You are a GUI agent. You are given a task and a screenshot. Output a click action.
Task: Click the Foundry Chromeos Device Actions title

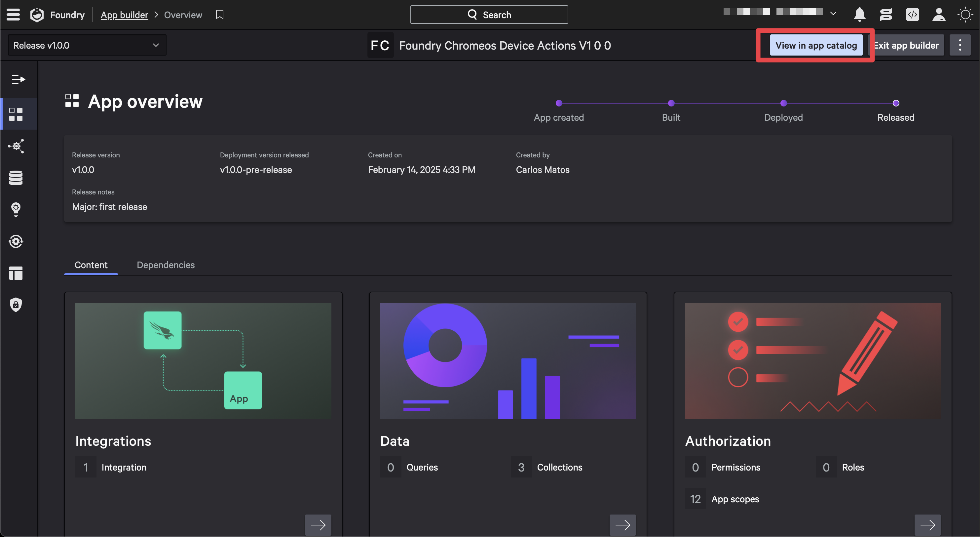[505, 45]
